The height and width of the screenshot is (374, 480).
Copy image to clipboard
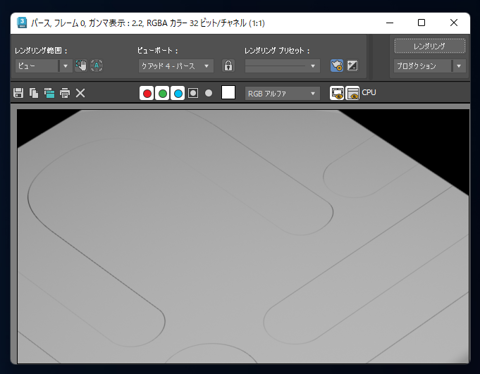pos(34,93)
